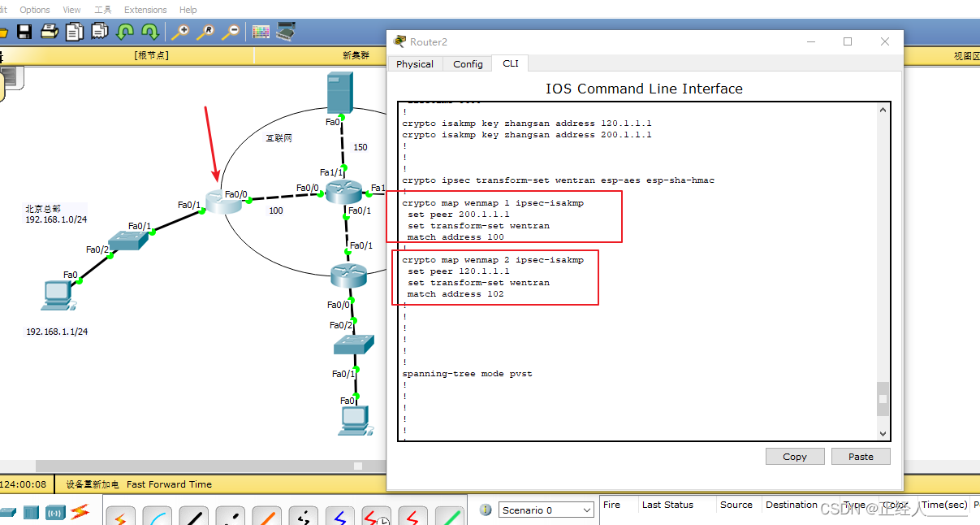Screen dimensions: 980x525
Task: Select the CLI tab in Router2
Action: point(511,63)
